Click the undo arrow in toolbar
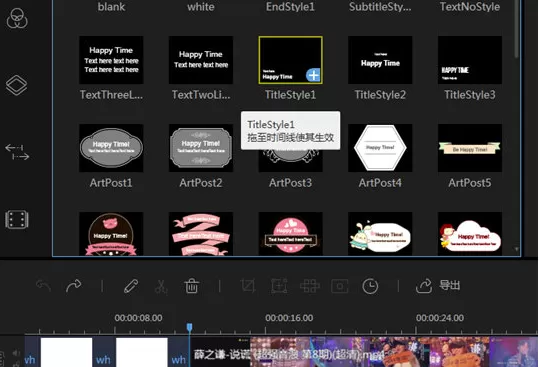Screen dimensions: 539x367 point(44,286)
